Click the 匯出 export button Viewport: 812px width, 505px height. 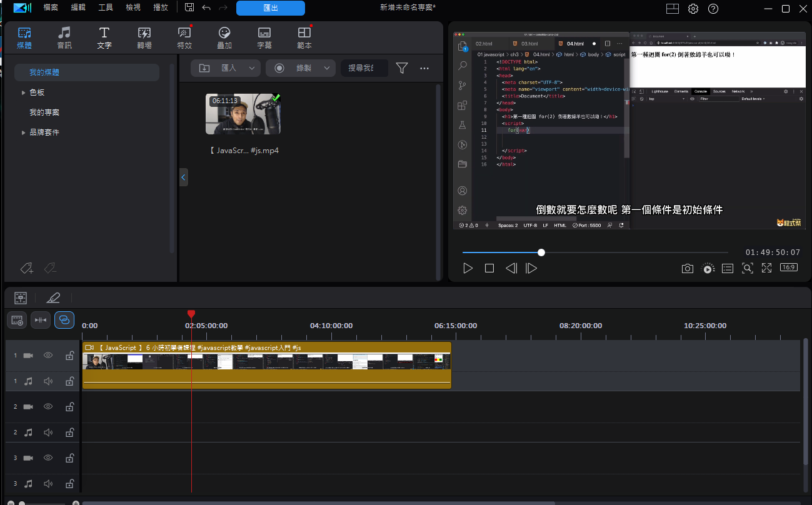[270, 8]
